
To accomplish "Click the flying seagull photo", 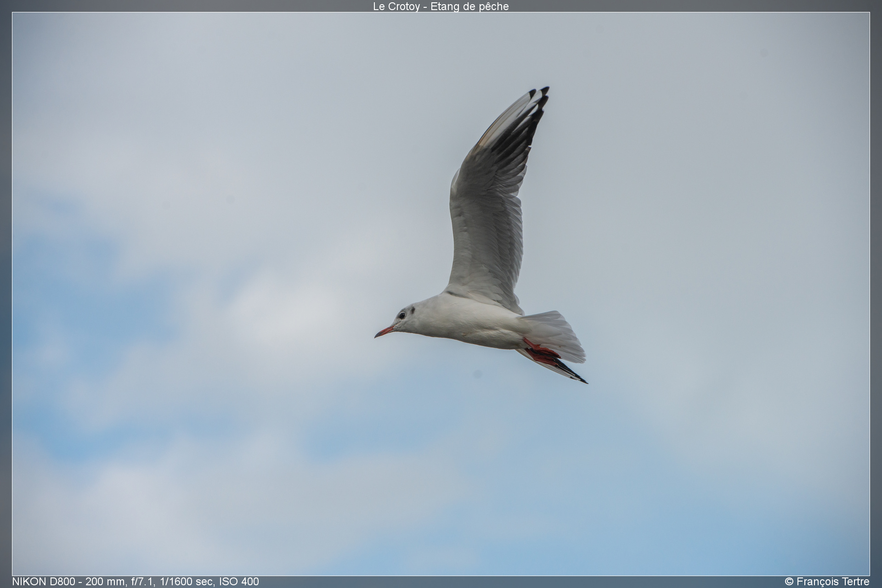I will pyautogui.click(x=441, y=294).
